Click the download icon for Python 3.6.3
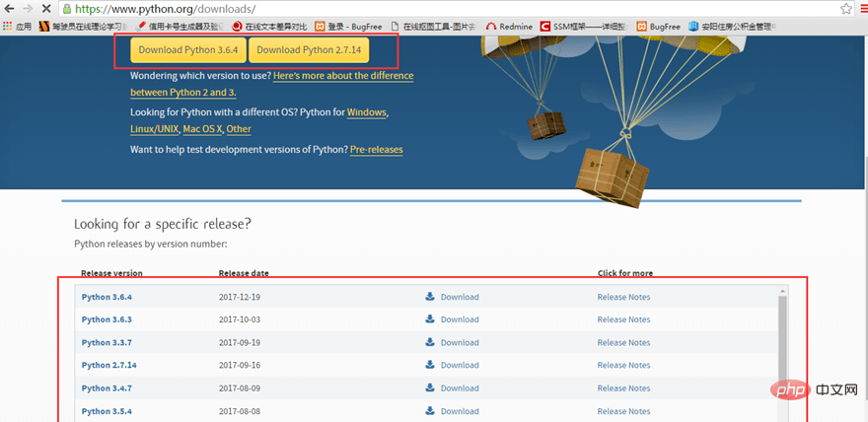 [430, 319]
